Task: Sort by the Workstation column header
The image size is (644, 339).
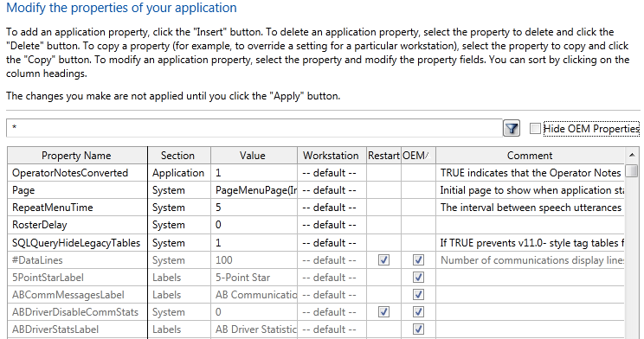Action: (332, 156)
